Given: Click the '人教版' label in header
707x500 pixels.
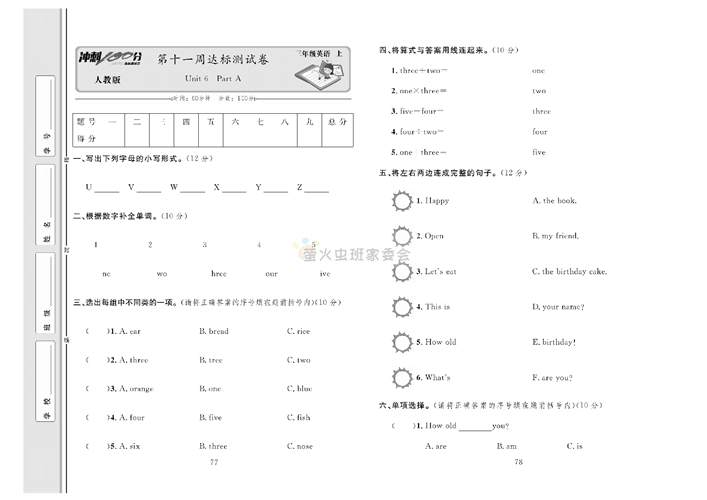Looking at the screenshot, I should point(107,80).
